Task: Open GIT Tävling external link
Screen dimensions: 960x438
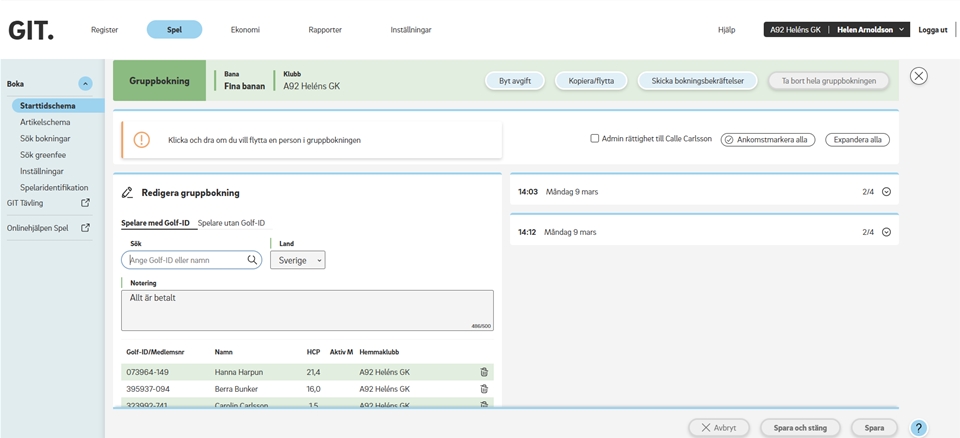Action: (85, 203)
